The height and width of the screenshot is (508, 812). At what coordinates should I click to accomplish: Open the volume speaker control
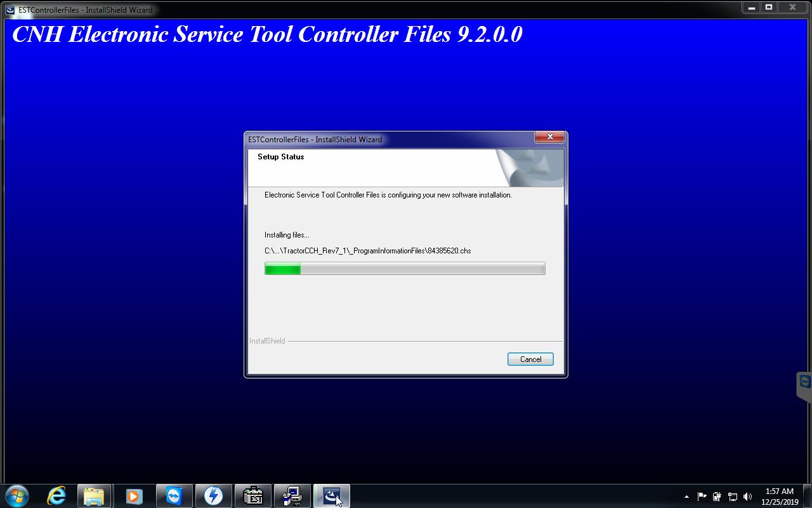coord(747,497)
